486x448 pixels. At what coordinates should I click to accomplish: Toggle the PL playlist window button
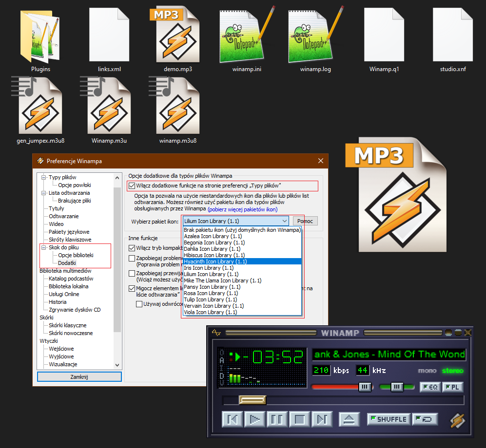[x=453, y=387]
